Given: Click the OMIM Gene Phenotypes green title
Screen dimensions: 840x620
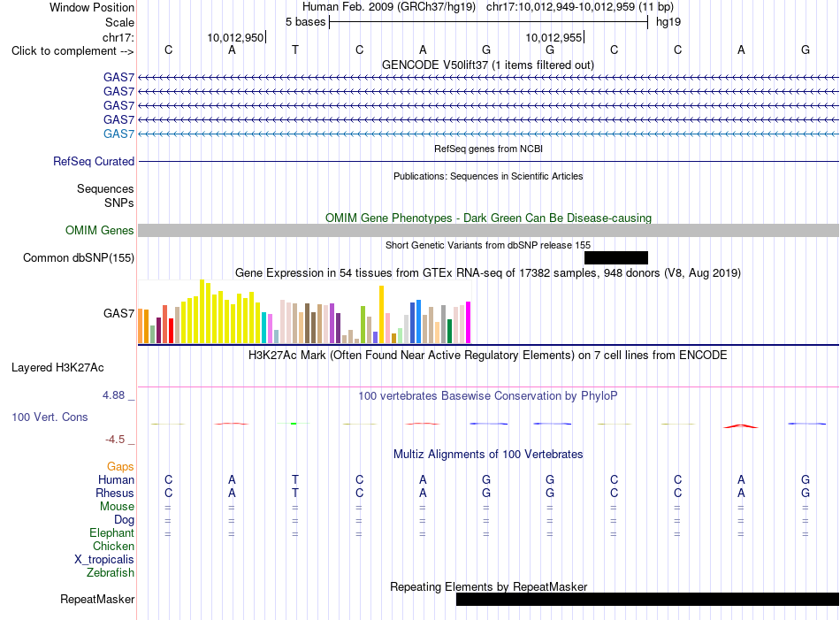Looking at the screenshot, I should point(489,218).
